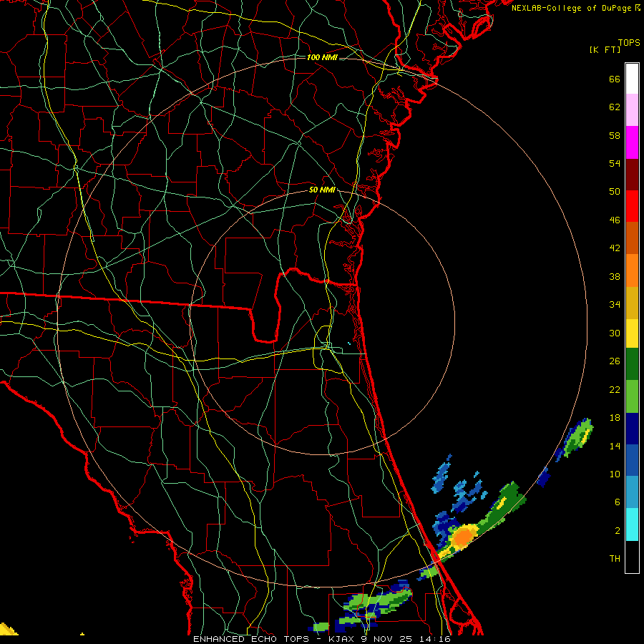The width and height of the screenshot is (644, 644).
Task: Click the light blue legend color block
Action: tap(632, 492)
